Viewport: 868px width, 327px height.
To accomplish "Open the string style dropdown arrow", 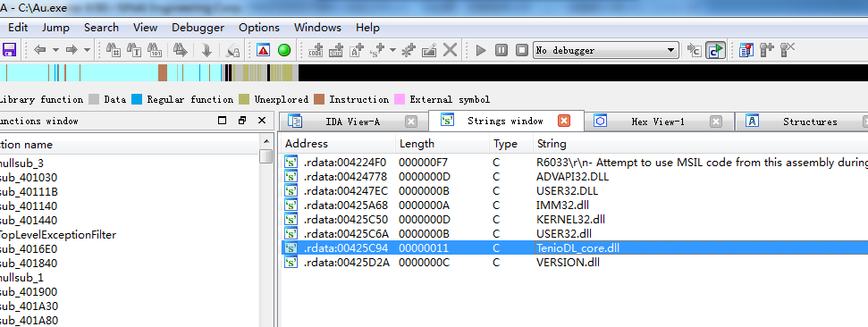I will [x=393, y=50].
